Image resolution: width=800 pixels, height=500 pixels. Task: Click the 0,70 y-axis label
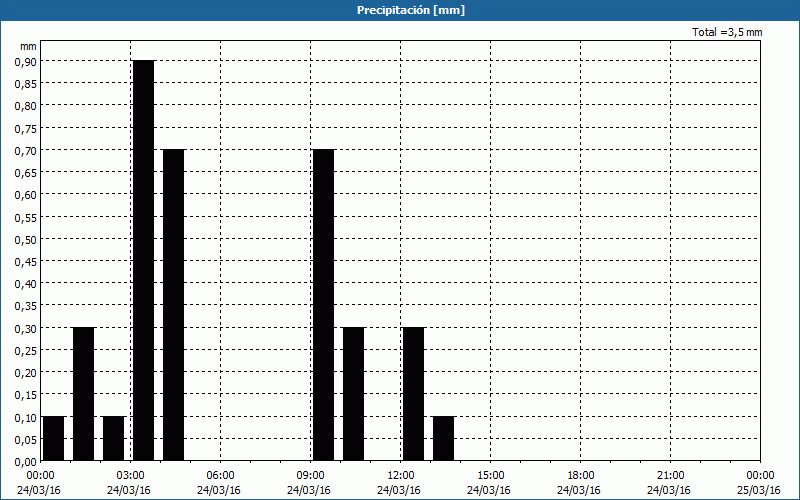(x=26, y=151)
